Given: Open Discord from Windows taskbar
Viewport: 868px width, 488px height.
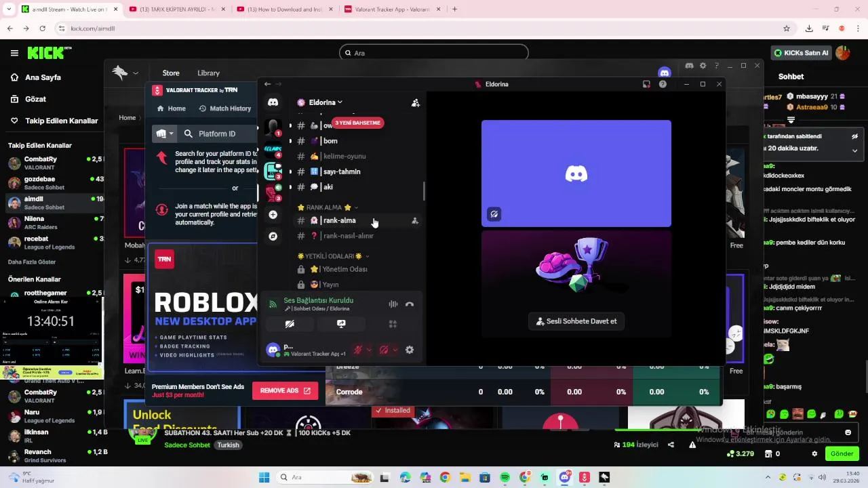Looking at the screenshot, I should click(565, 477).
